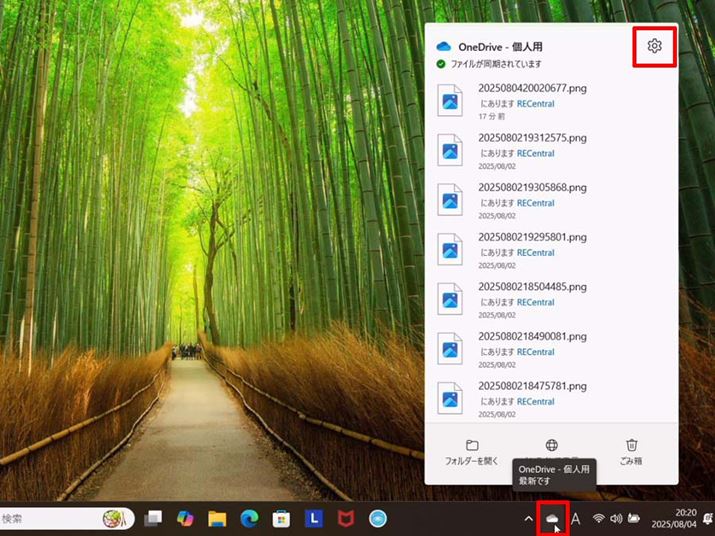Expand hidden system tray icons chevron
This screenshot has width=715, height=536.
[x=528, y=519]
